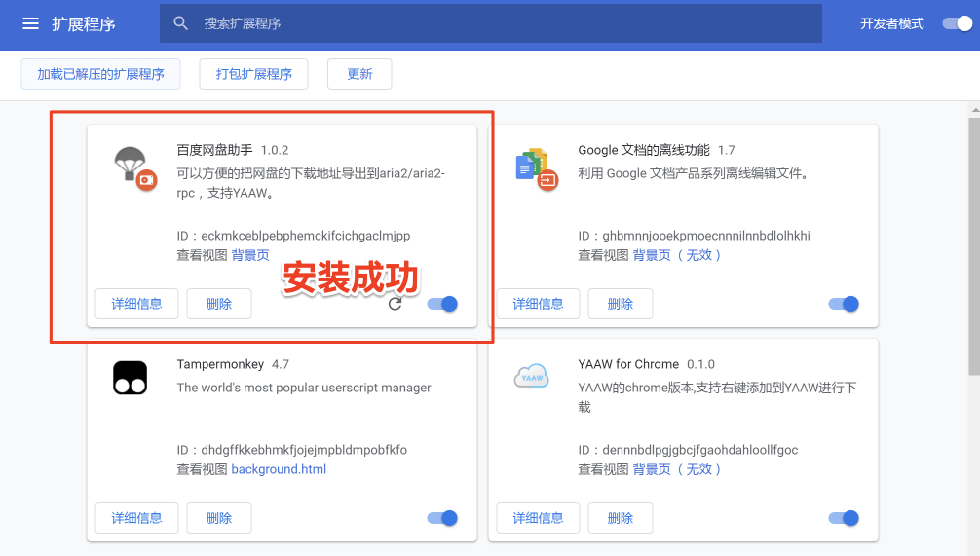
Task: Open 详细信息 for Google 文档的离线功能
Action: 538,304
